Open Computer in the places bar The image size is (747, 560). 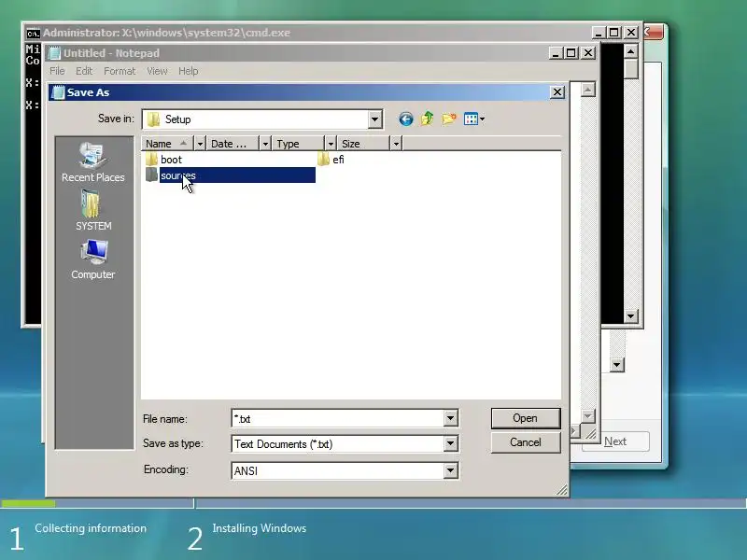pyautogui.click(x=92, y=260)
